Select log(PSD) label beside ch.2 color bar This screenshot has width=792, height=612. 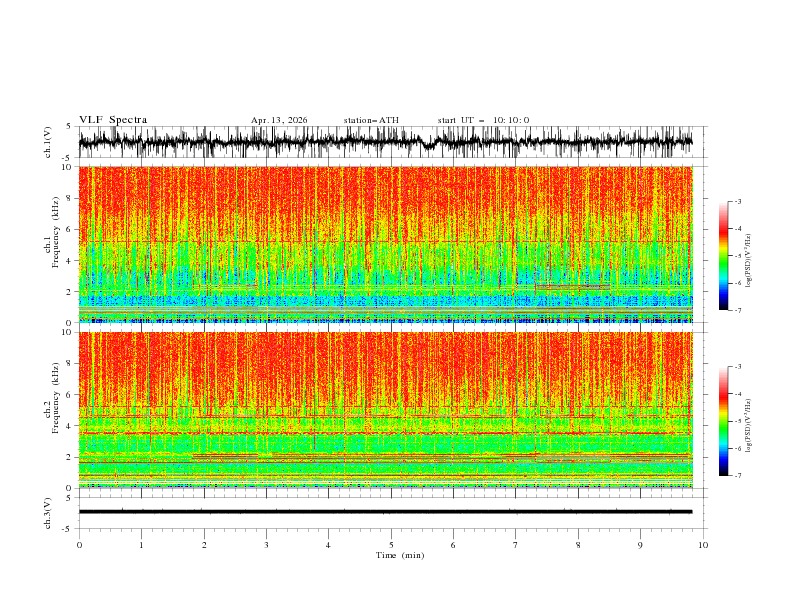click(749, 425)
